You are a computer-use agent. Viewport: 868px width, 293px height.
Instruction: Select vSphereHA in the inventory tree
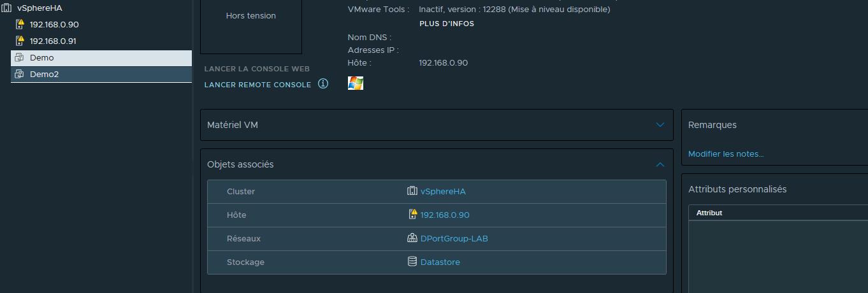40,8
